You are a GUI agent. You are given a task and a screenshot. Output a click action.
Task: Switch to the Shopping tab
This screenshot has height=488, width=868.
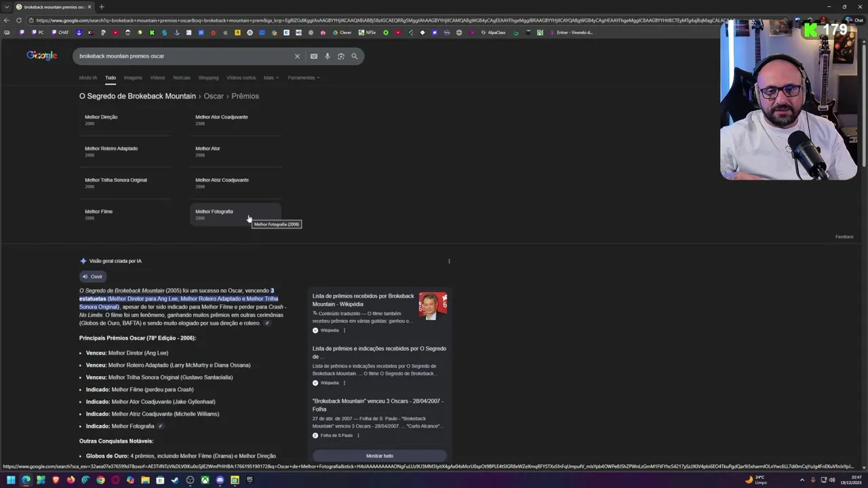click(x=208, y=77)
